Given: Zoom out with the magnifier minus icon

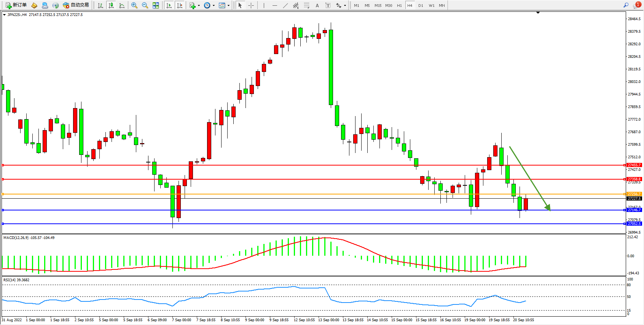Looking at the screenshot, I should [145, 5].
